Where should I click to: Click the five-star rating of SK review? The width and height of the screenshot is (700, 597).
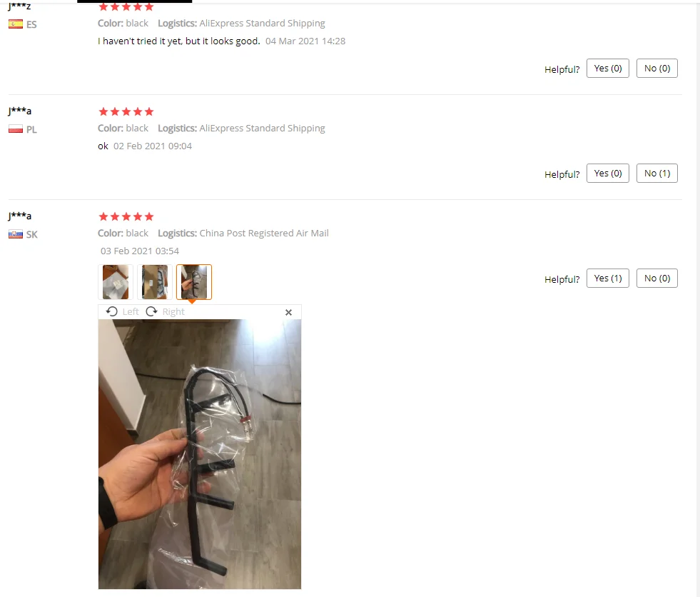(x=126, y=216)
